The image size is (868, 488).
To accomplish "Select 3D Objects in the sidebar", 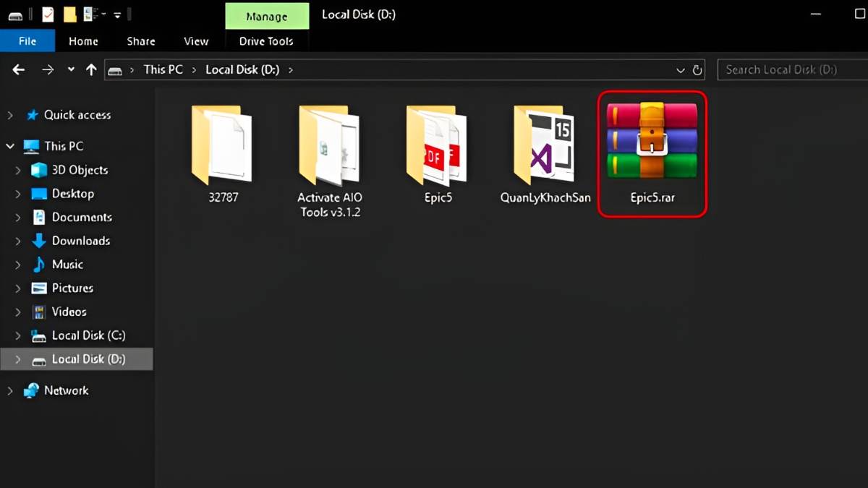I will point(80,170).
